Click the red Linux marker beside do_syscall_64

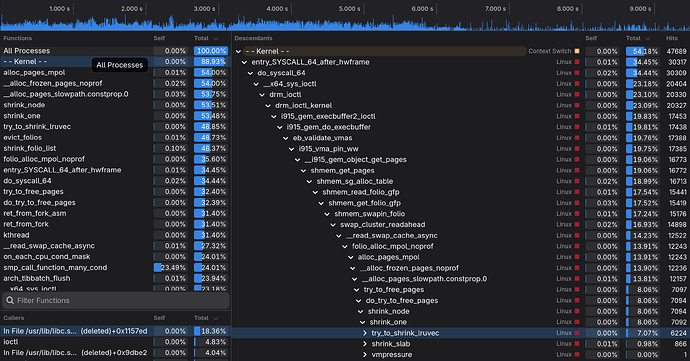click(x=577, y=73)
